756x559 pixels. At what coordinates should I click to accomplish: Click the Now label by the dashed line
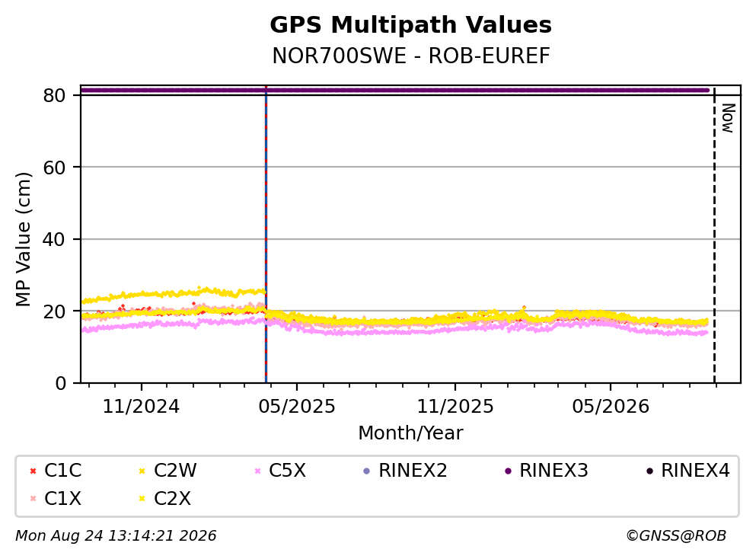click(x=728, y=118)
